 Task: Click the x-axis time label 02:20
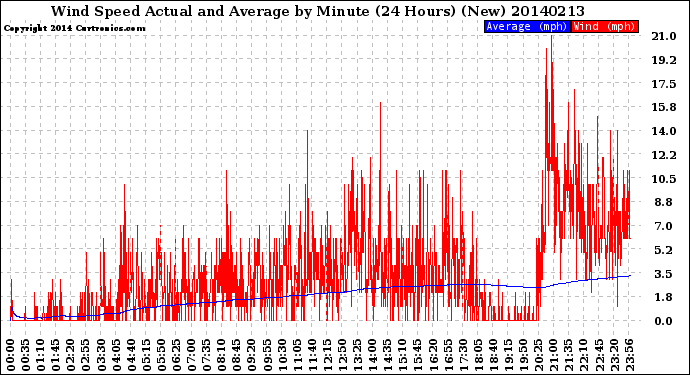71,355
